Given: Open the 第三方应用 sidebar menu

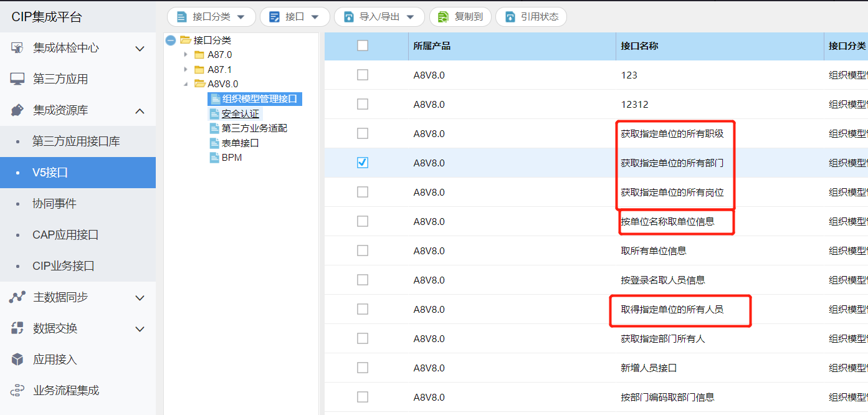Looking at the screenshot, I should 78,79.
